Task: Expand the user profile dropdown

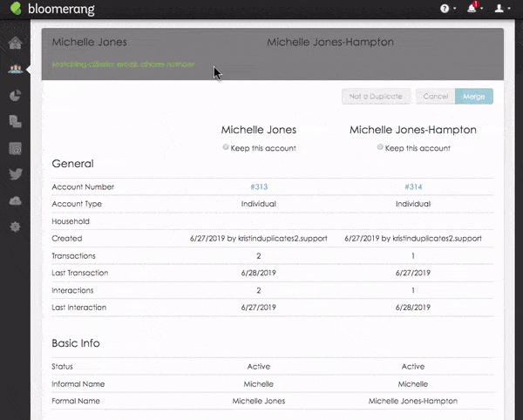Action: pyautogui.click(x=500, y=10)
